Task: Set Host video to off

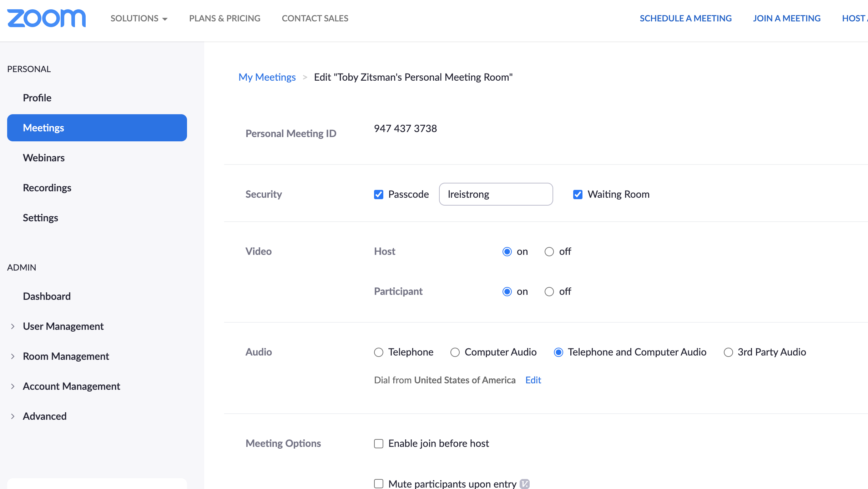Action: coord(549,252)
